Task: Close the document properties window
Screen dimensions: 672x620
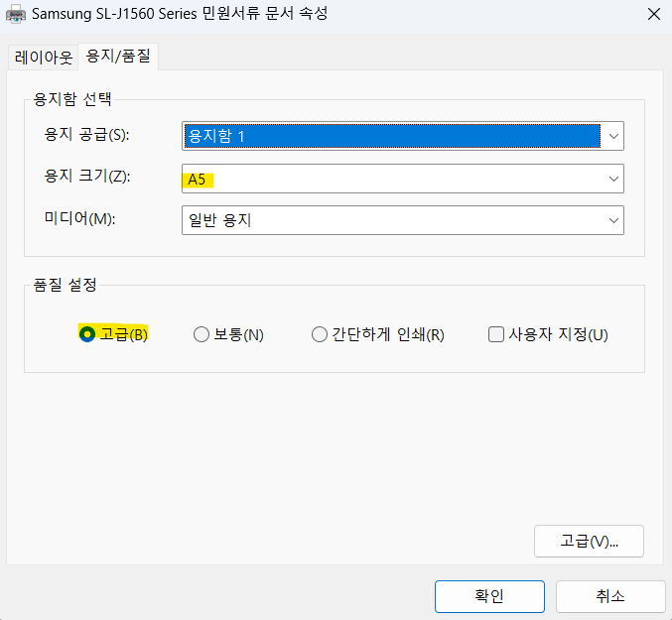Action: click(654, 14)
